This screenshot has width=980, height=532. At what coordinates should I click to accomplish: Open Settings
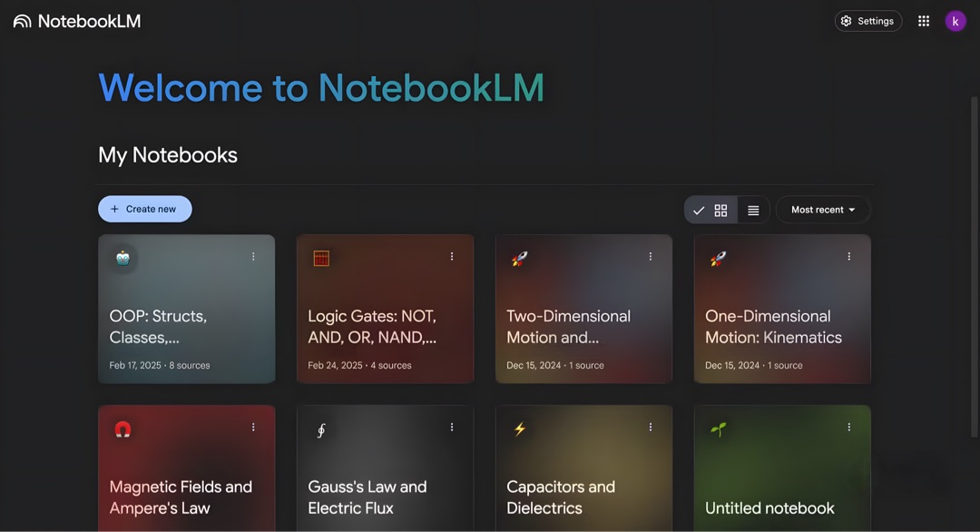tap(867, 21)
